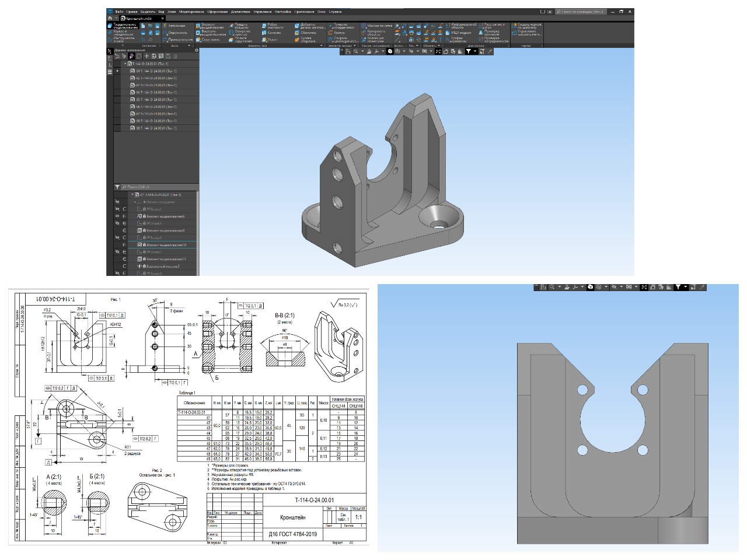Click the command search field (Alt+/)
This screenshot has width=747, height=560.
tap(581, 12)
